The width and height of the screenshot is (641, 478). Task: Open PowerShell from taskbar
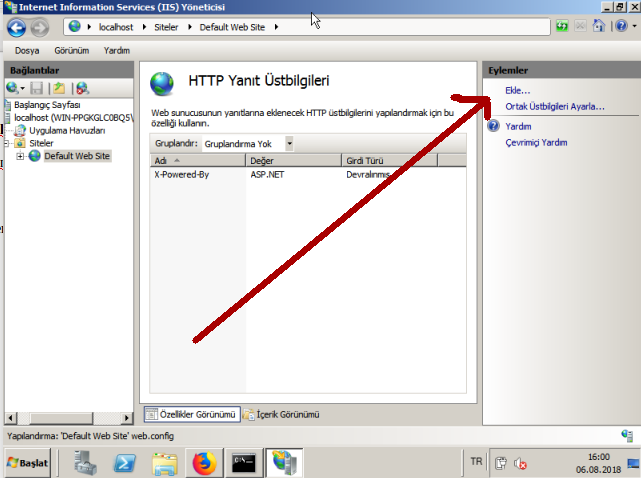124,463
